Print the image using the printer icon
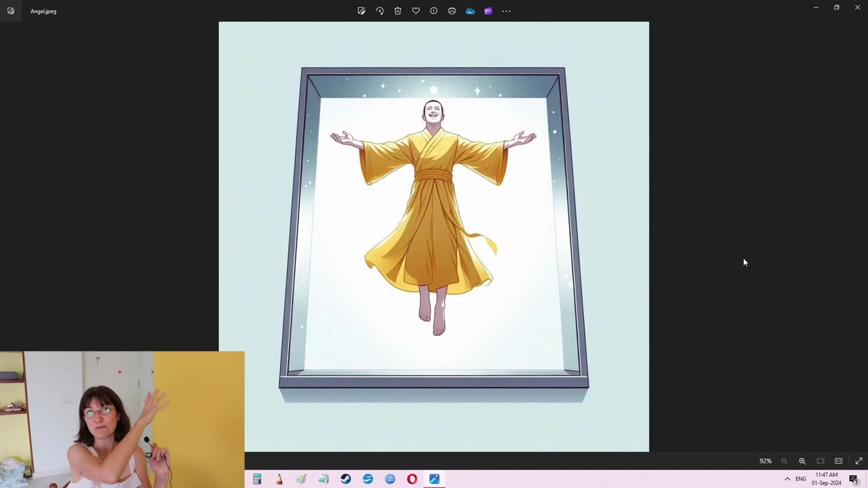Viewport: 868px width, 488px height. pyautogui.click(x=452, y=11)
